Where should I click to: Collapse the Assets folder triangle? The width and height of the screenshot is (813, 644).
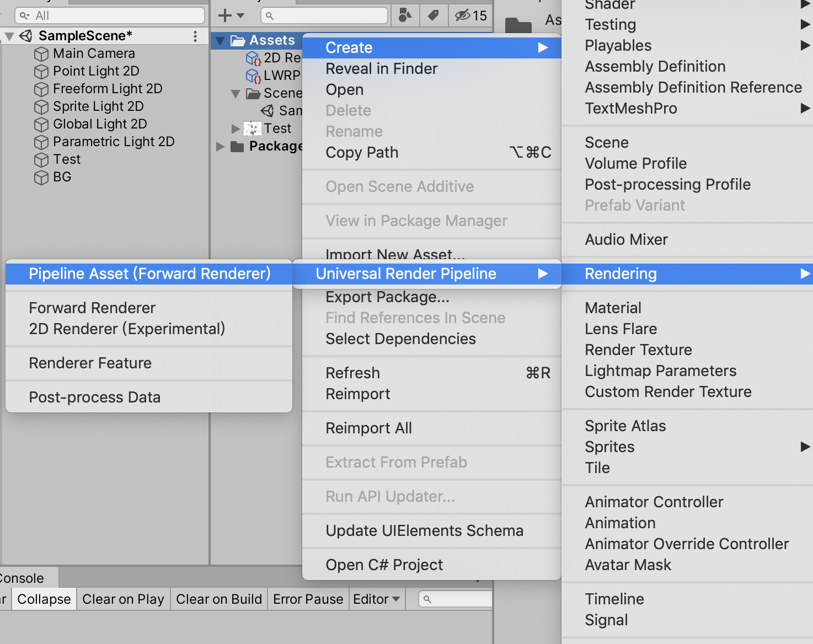point(220,41)
